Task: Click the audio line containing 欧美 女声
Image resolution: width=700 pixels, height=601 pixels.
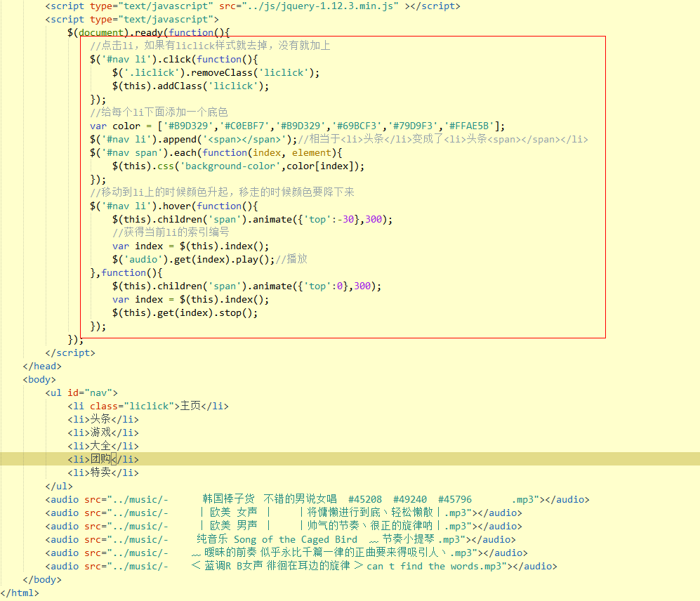Action: [284, 513]
